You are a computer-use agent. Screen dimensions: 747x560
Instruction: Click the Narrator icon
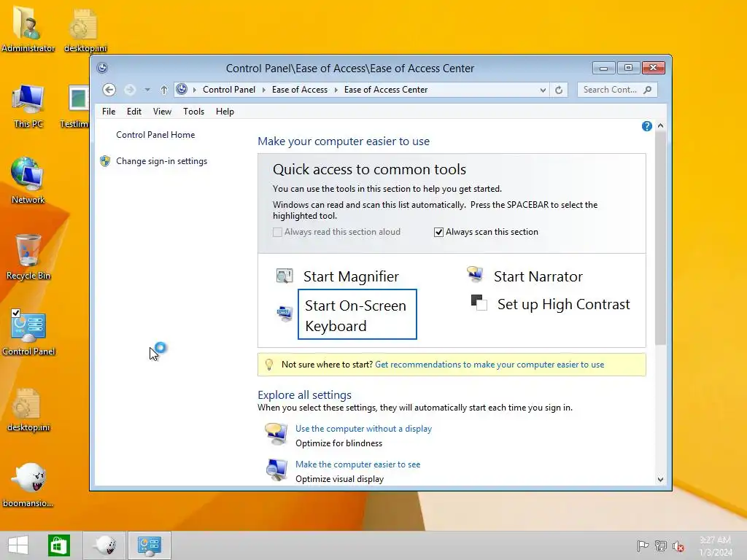point(475,274)
